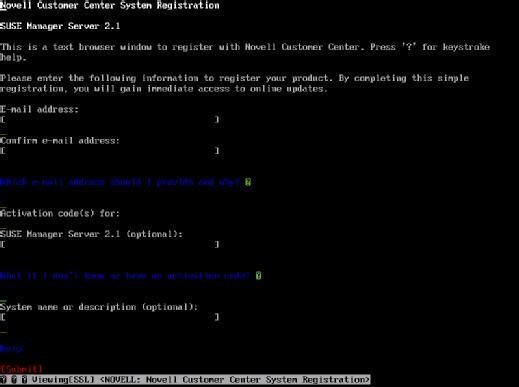Screen dimensions: 519x387
Task: Click the 'Viewing[SSL]' status bar text
Action: 63,380
